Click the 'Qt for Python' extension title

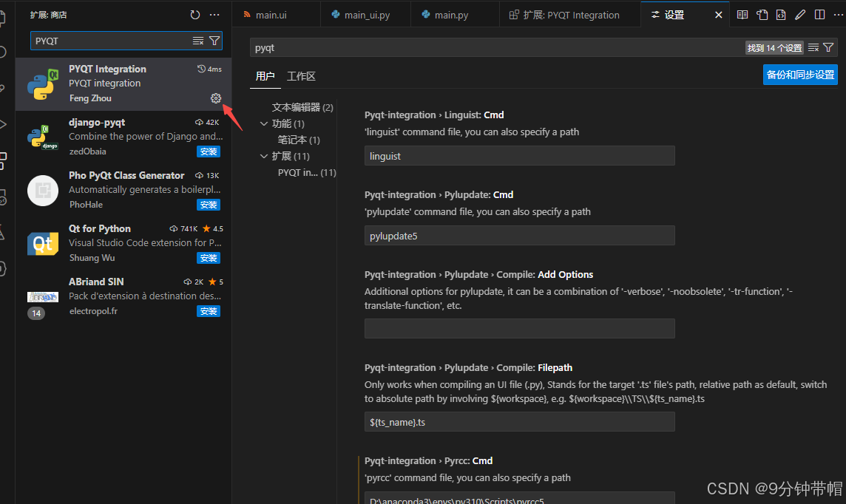99,228
